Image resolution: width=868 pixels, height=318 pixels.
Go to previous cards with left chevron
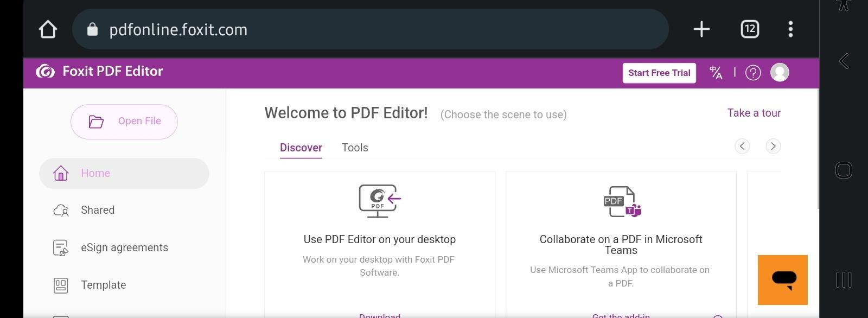(x=742, y=146)
